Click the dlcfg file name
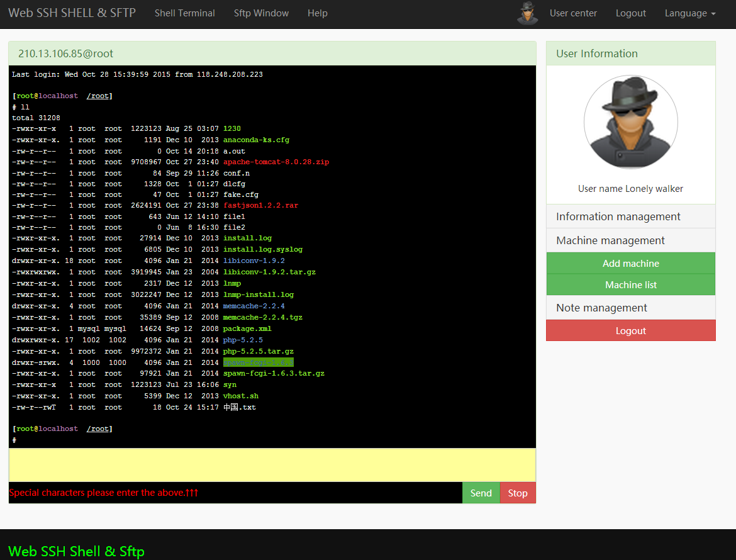The height and width of the screenshot is (560, 736). click(x=234, y=184)
